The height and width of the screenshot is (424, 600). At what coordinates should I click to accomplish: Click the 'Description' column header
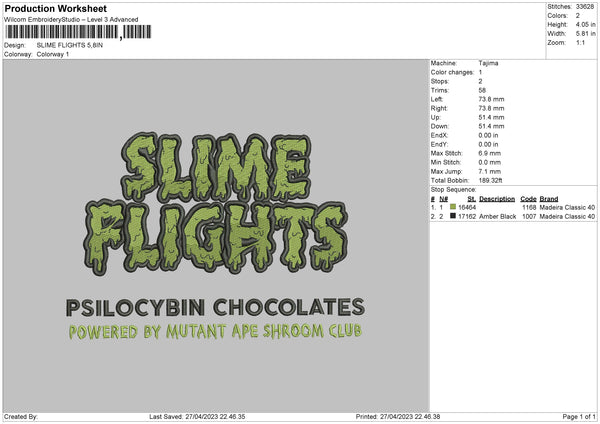(x=497, y=199)
